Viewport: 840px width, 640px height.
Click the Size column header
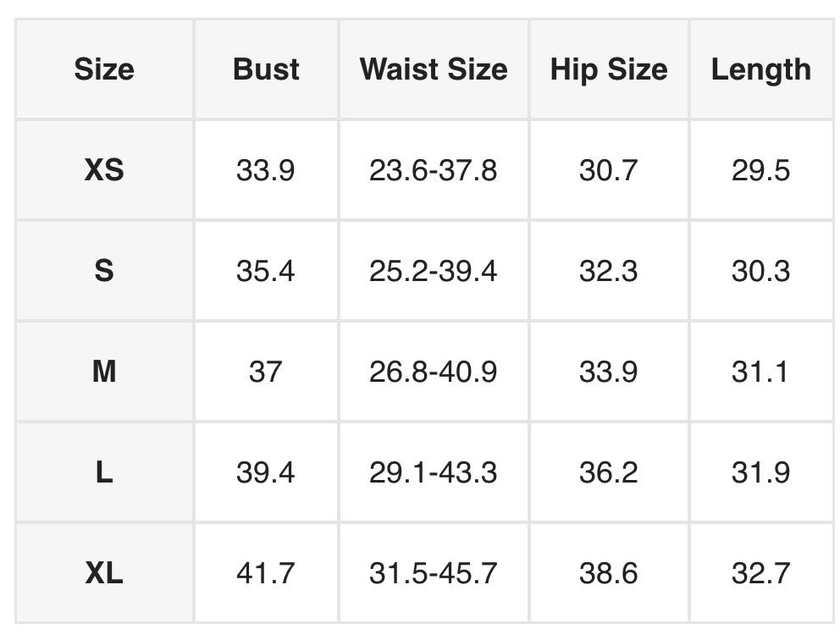click(x=104, y=69)
